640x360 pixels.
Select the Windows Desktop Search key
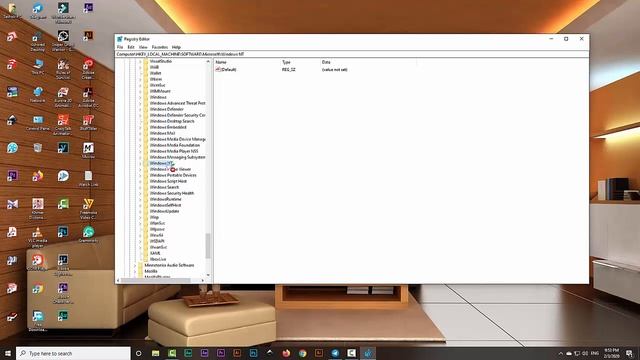pos(172,121)
